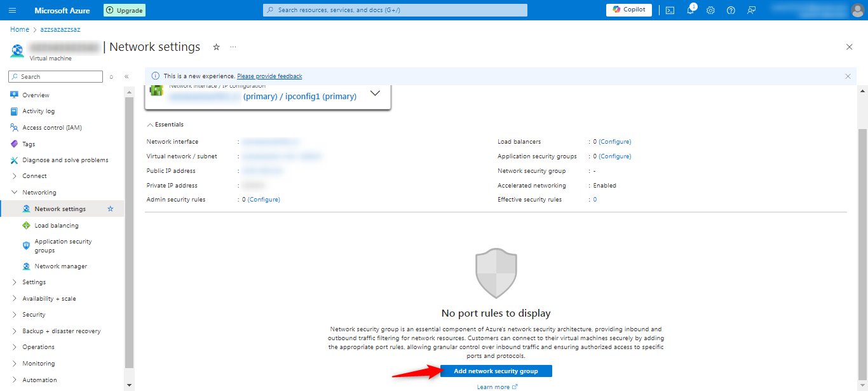Expand the Operations section
868x391 pixels.
(x=15, y=347)
